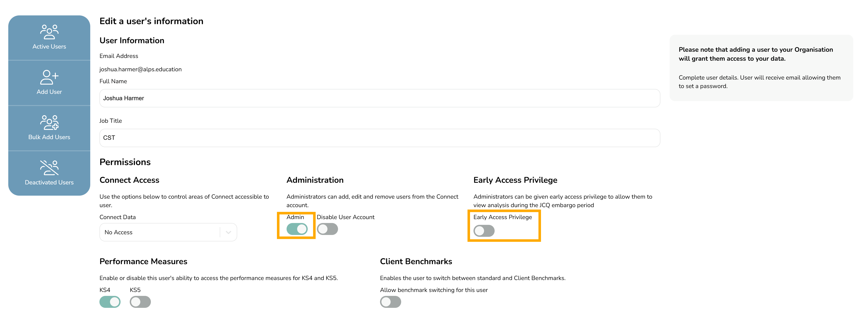Image resolution: width=868 pixels, height=326 pixels.
Task: Toggle the Admin switch off
Action: click(297, 229)
